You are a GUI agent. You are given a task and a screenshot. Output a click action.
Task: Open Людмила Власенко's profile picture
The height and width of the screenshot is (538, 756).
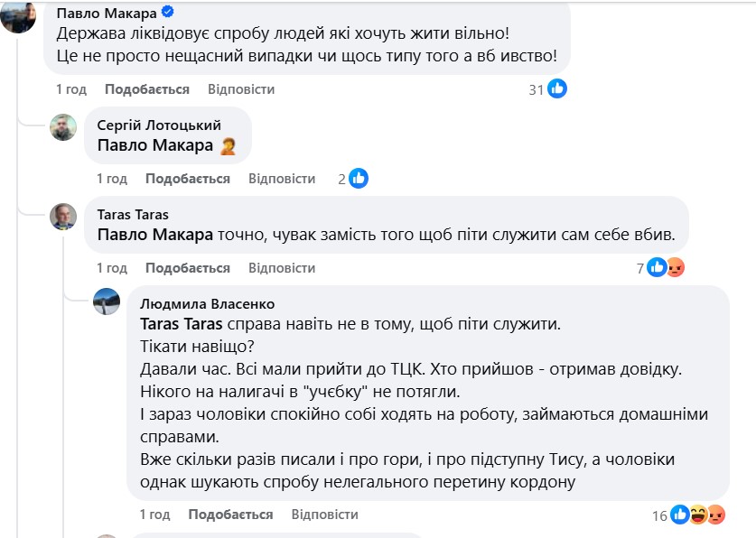[x=107, y=301]
